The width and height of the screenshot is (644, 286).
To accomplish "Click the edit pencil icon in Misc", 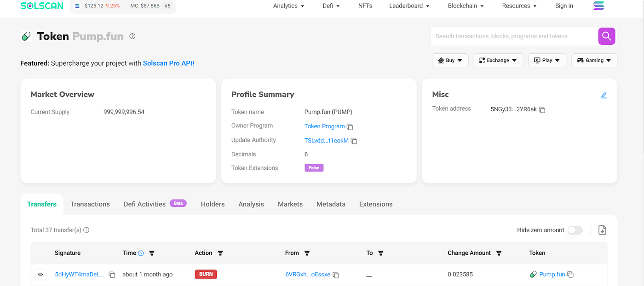I will click(x=604, y=95).
